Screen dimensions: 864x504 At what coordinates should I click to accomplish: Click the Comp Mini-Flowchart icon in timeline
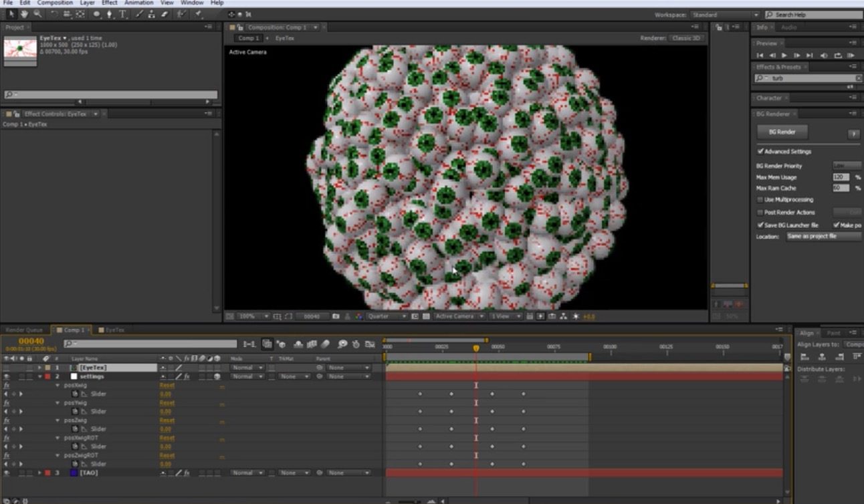249,344
